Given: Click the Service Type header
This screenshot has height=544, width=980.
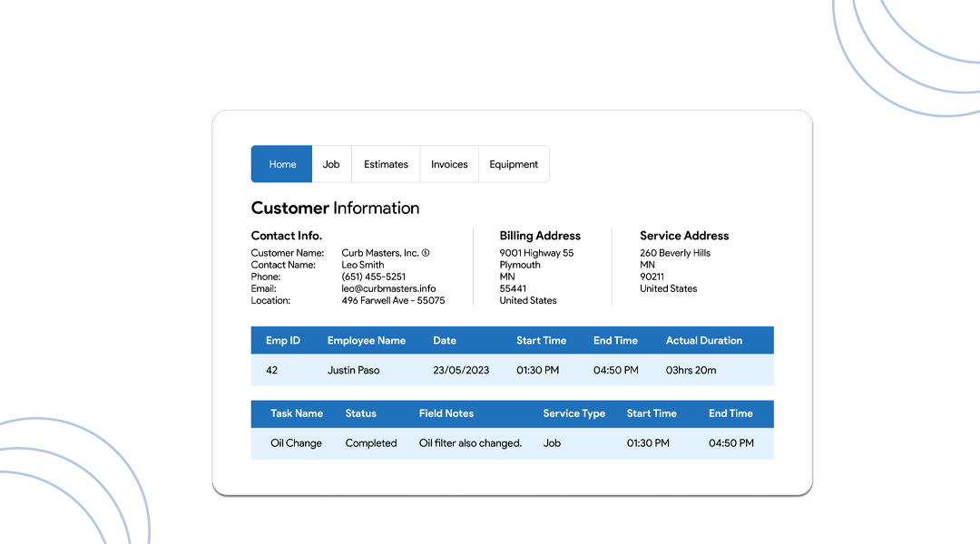Looking at the screenshot, I should click(x=574, y=413).
